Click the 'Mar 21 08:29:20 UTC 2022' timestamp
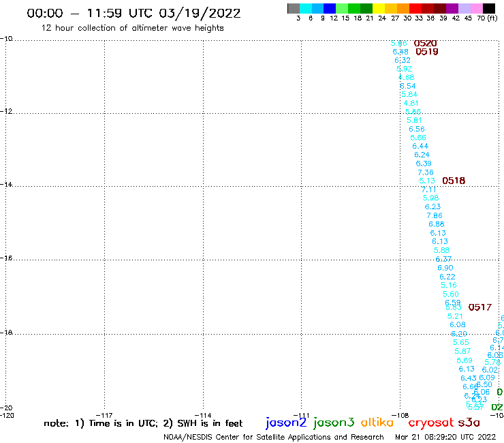 [x=445, y=437]
